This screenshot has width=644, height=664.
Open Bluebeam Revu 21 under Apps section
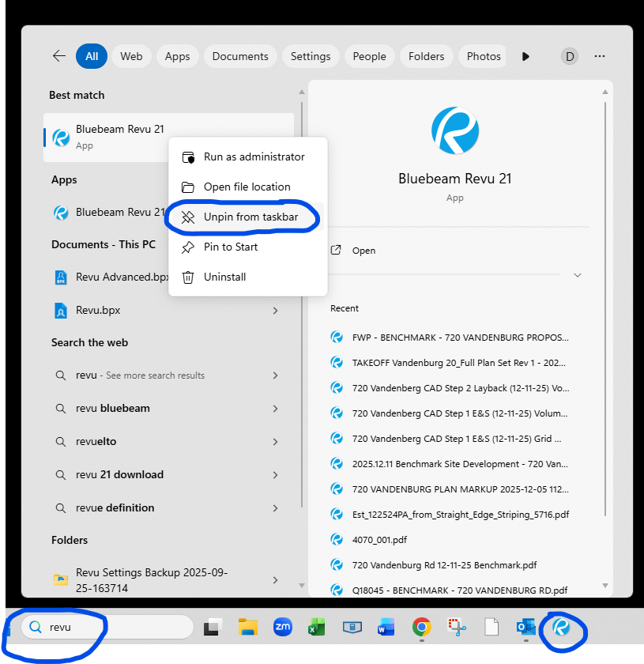pyautogui.click(x=108, y=212)
